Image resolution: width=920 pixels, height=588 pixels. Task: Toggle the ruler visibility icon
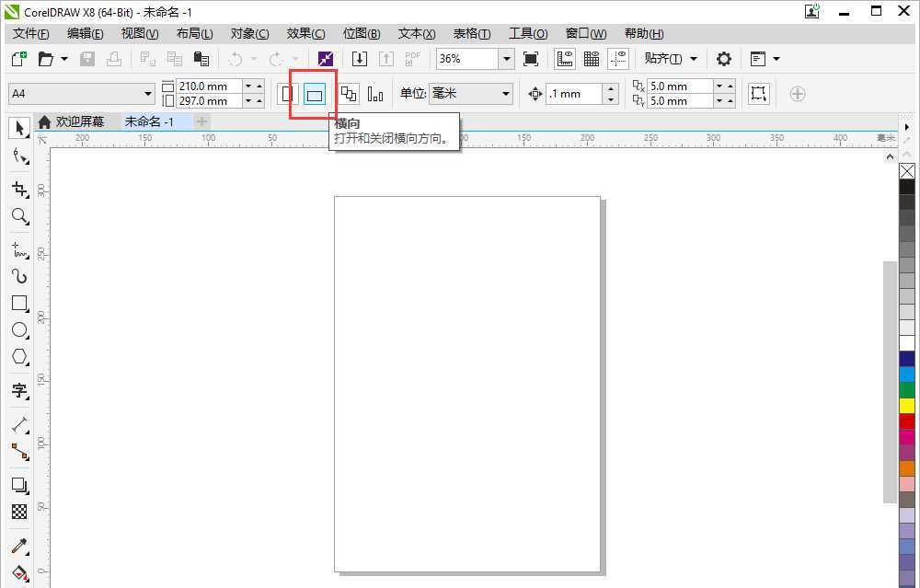tap(564, 58)
